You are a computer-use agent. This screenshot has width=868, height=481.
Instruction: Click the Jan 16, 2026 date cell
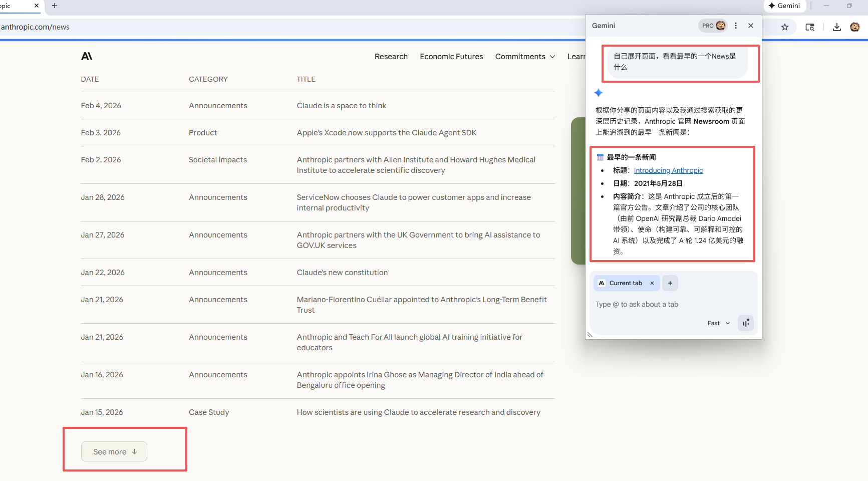pos(102,375)
